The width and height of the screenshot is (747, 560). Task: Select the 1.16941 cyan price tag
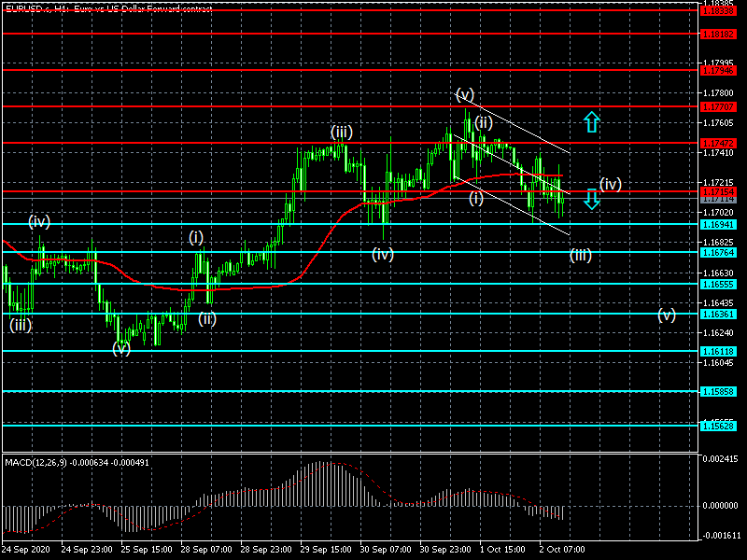pos(718,224)
